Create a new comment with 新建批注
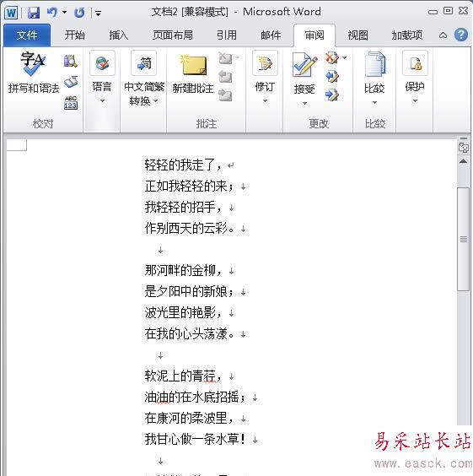The width and height of the screenshot is (473, 476). click(193, 74)
